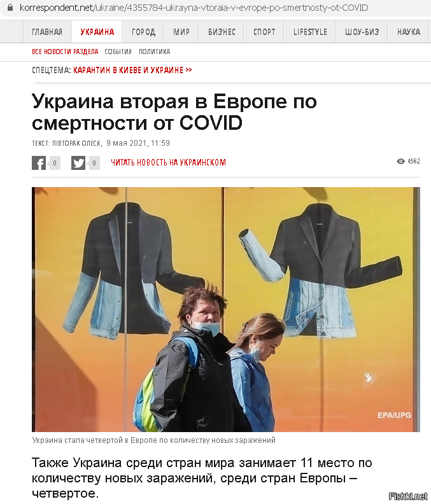Viewport: 431px width, 504px height.
Task: Click the События submenu link
Action: [118, 52]
